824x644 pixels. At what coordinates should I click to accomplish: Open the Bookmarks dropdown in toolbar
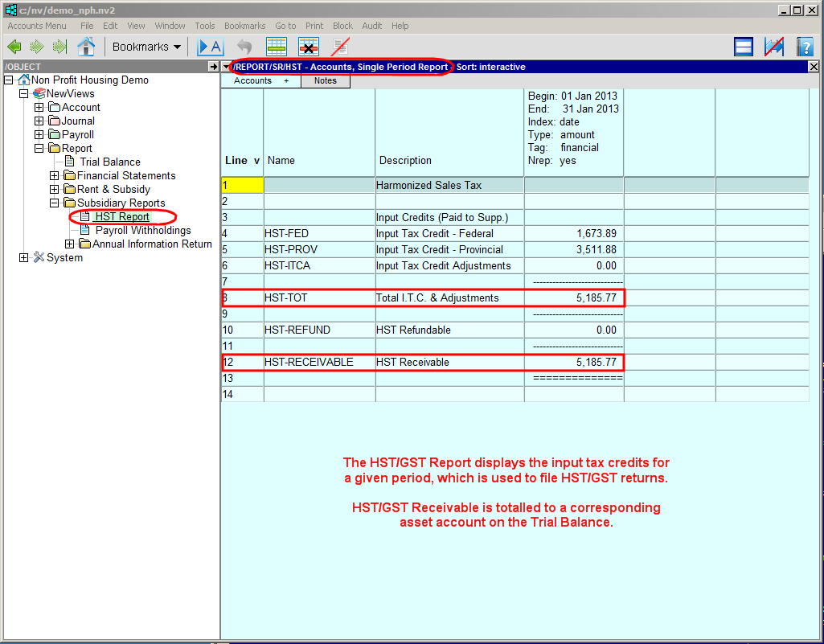click(x=146, y=47)
